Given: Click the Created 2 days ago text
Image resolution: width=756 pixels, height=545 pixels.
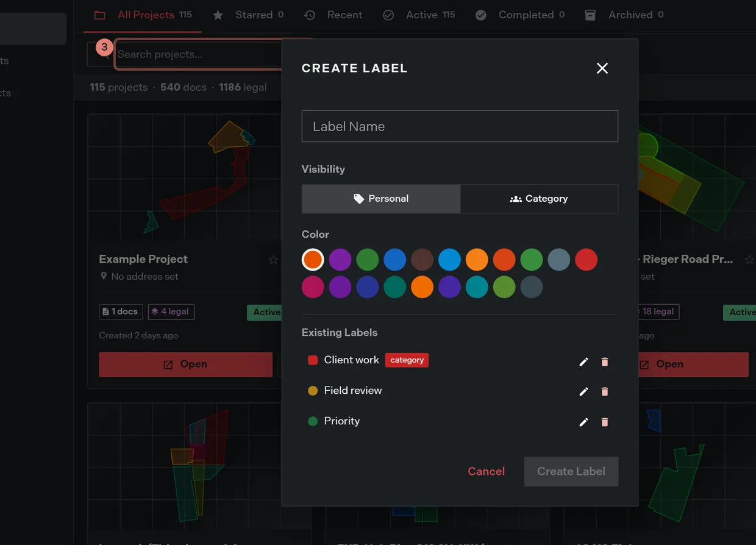Looking at the screenshot, I should click(138, 336).
